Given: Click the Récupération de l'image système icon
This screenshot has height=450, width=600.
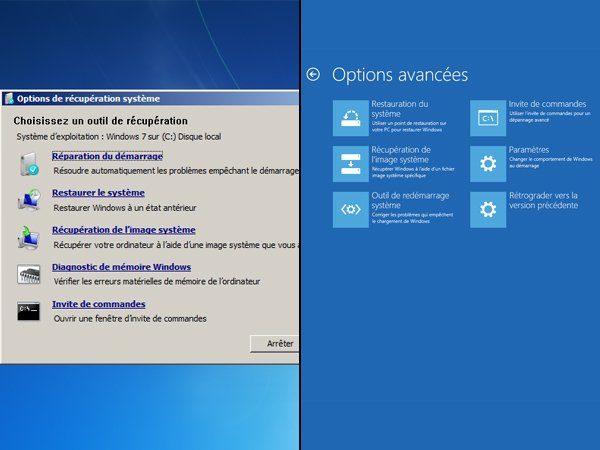Looking at the screenshot, I should click(x=28, y=237).
